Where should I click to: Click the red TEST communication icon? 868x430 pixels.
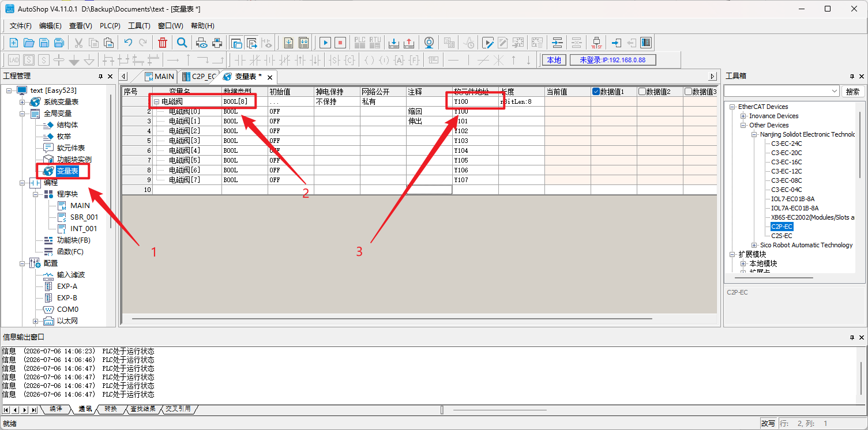coord(596,43)
